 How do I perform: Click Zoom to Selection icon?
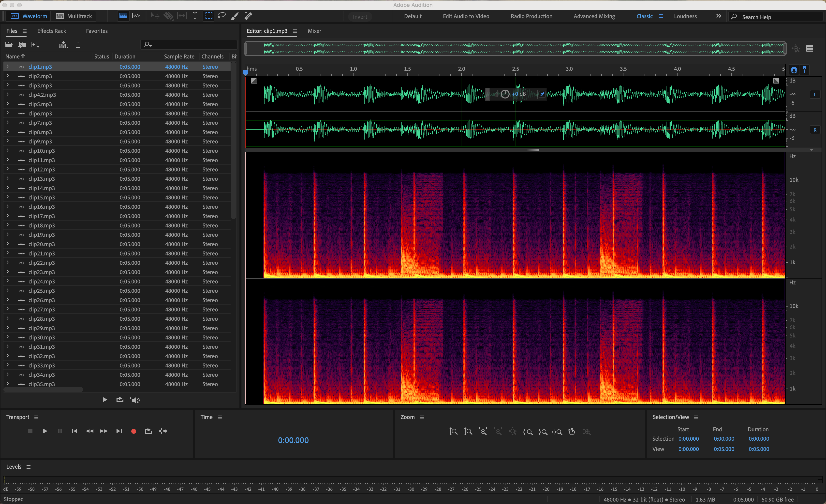557,432
